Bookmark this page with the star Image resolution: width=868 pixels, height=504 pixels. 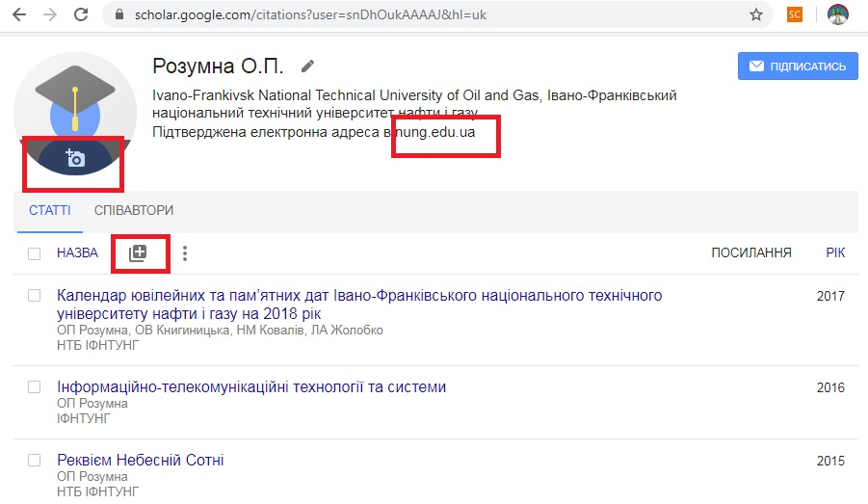[756, 15]
